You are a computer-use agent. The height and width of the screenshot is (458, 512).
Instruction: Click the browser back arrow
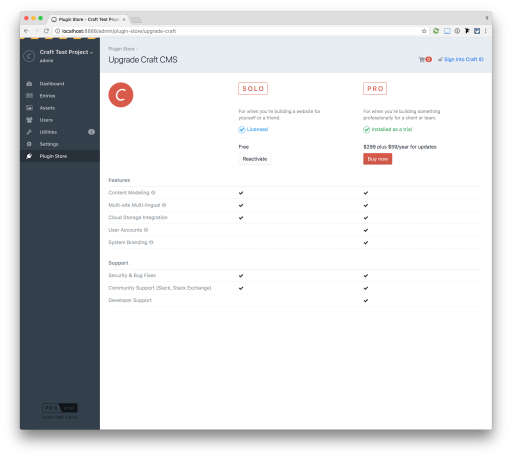[x=26, y=31]
